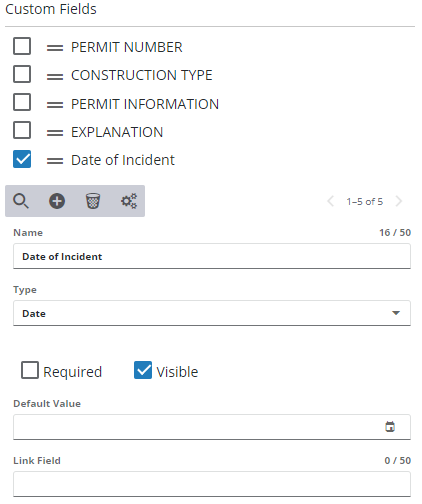Click the search magnifier icon in toolbar
The height and width of the screenshot is (504, 422).
(x=21, y=201)
